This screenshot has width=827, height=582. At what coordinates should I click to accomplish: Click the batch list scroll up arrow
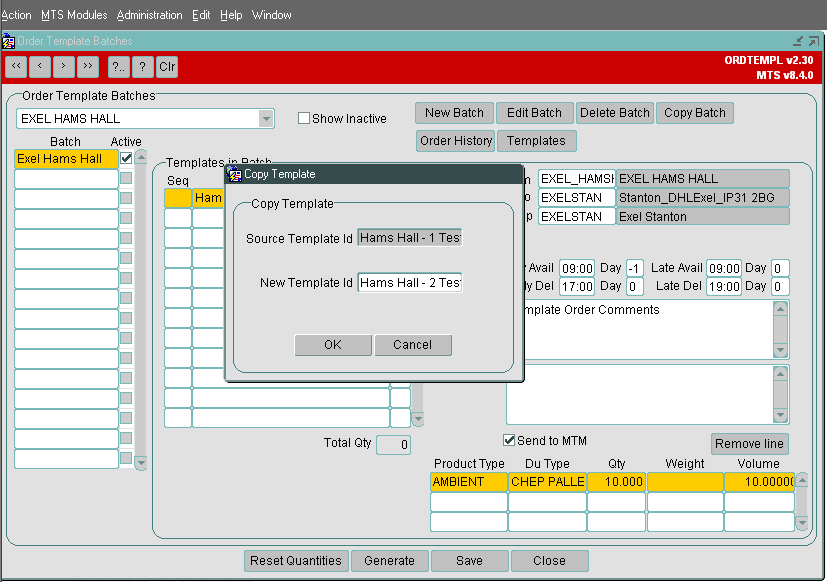tap(141, 157)
